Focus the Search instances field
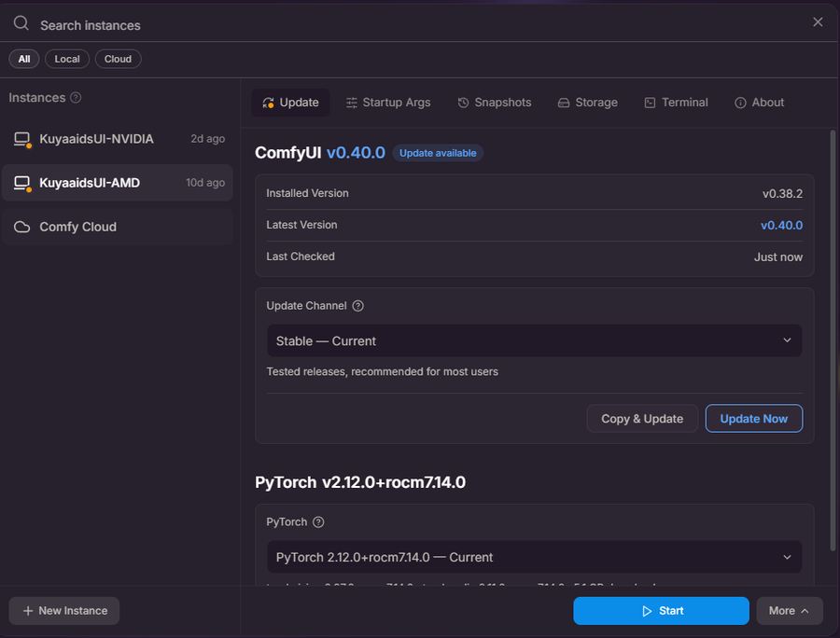840x638 pixels. [418, 25]
